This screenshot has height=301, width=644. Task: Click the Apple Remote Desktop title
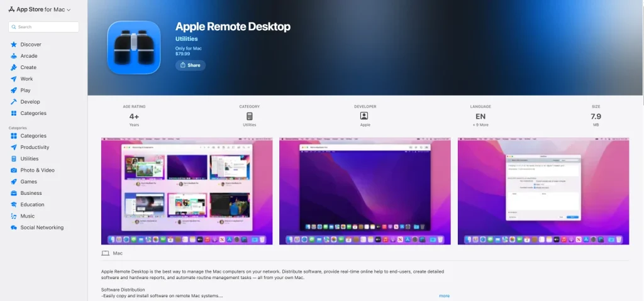pos(233,26)
